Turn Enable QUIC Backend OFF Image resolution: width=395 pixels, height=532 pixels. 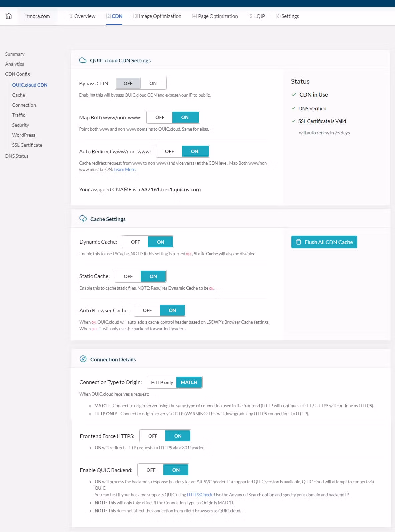click(x=151, y=470)
